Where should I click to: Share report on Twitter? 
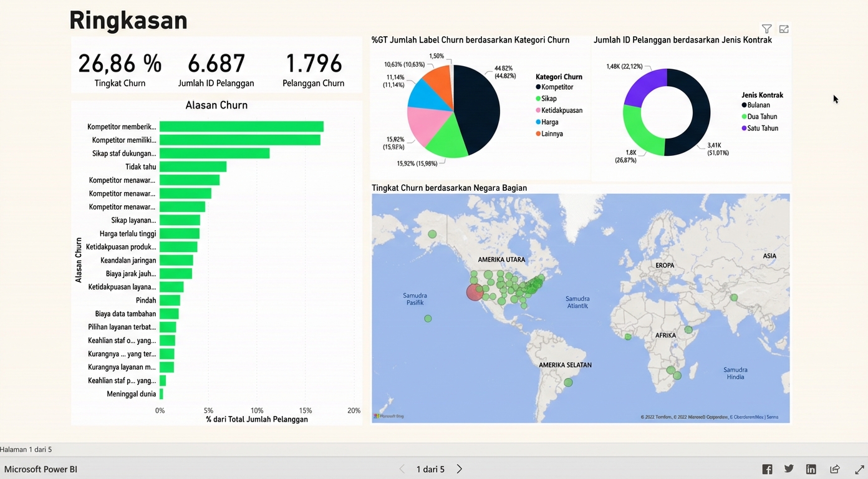[789, 469]
